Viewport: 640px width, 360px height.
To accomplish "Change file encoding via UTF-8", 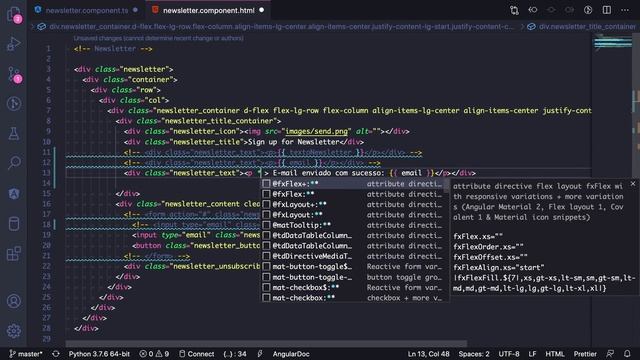I will (x=509, y=354).
